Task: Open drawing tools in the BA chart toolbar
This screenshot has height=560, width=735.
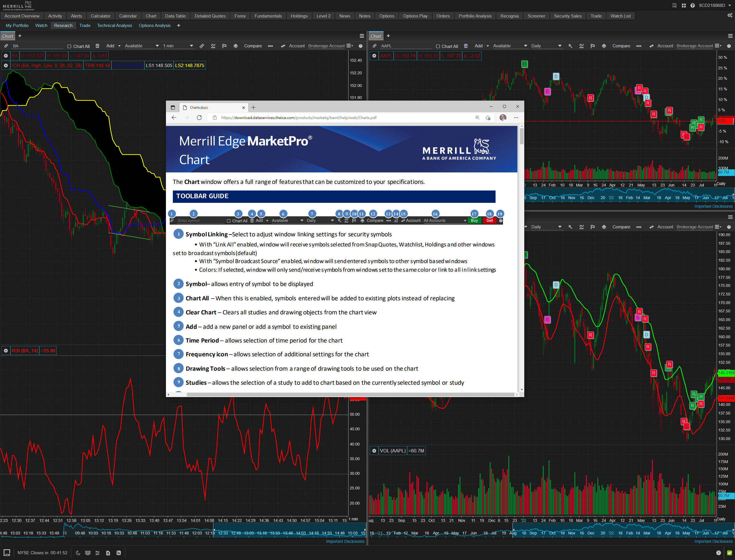Action: coord(202,46)
